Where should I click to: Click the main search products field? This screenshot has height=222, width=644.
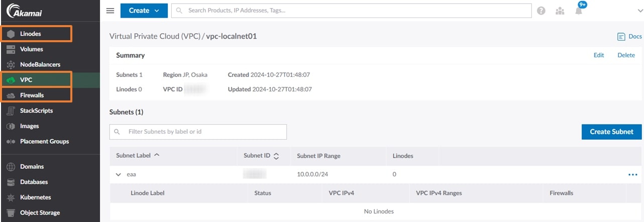352,11
